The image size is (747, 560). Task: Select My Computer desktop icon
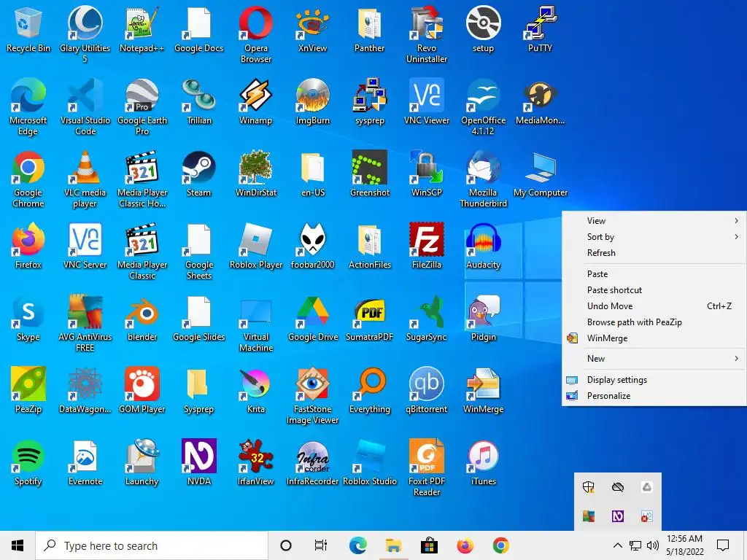point(541,174)
